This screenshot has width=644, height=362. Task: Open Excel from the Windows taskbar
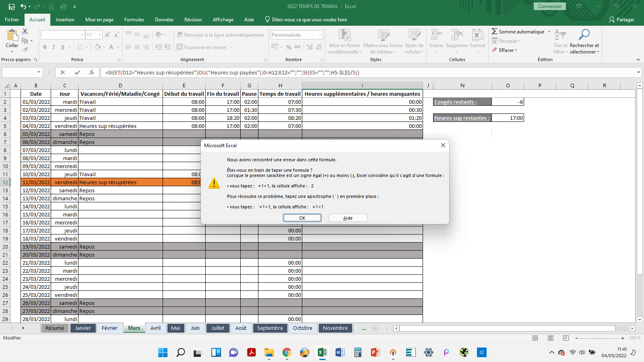pyautogui.click(x=322, y=353)
